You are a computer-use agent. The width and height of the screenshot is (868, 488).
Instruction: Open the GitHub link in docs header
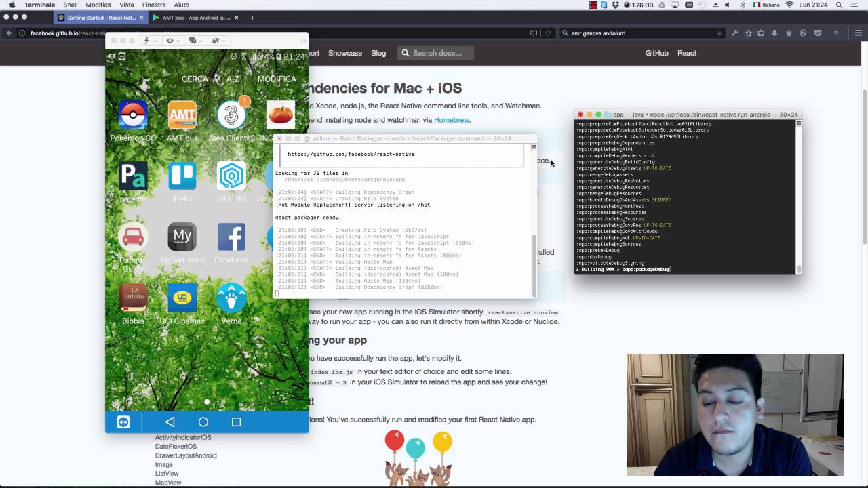[656, 53]
